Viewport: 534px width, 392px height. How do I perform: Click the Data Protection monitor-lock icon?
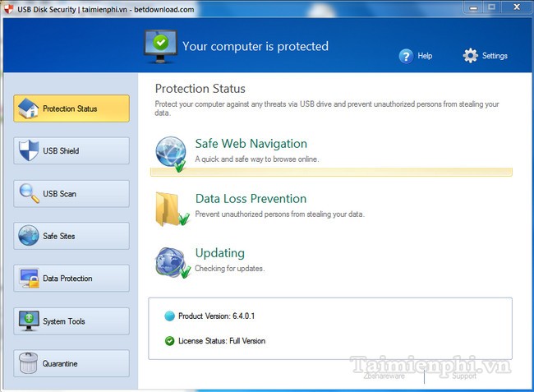(x=29, y=279)
